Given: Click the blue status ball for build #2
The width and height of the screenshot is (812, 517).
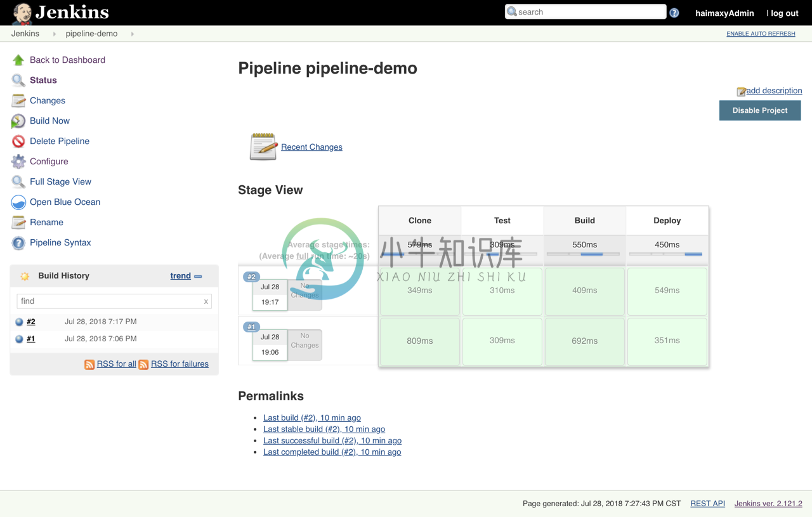Looking at the screenshot, I should point(19,322).
